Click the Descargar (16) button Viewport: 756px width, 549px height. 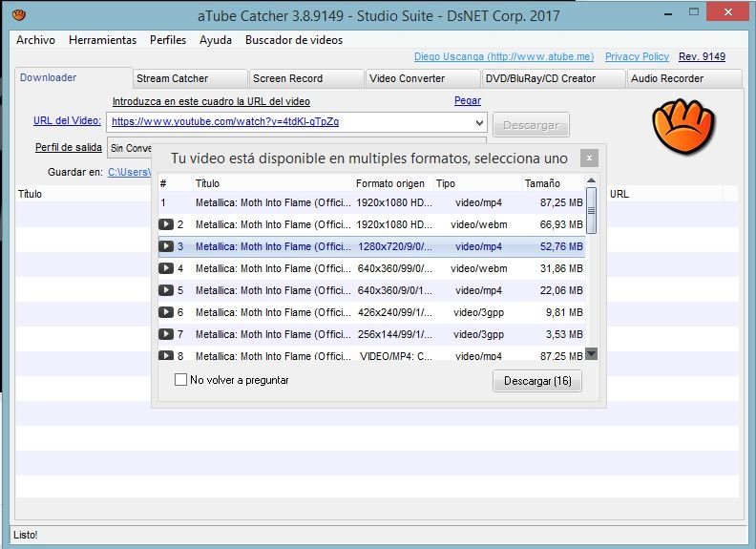[537, 381]
